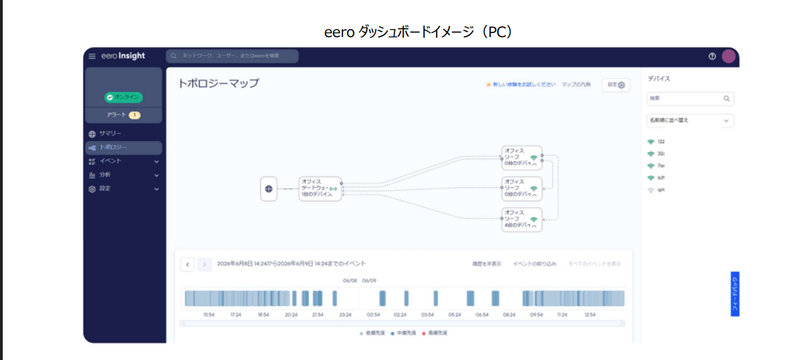Click the wifi icon for device b2f
Screen dimensions: 800x360
(651, 178)
